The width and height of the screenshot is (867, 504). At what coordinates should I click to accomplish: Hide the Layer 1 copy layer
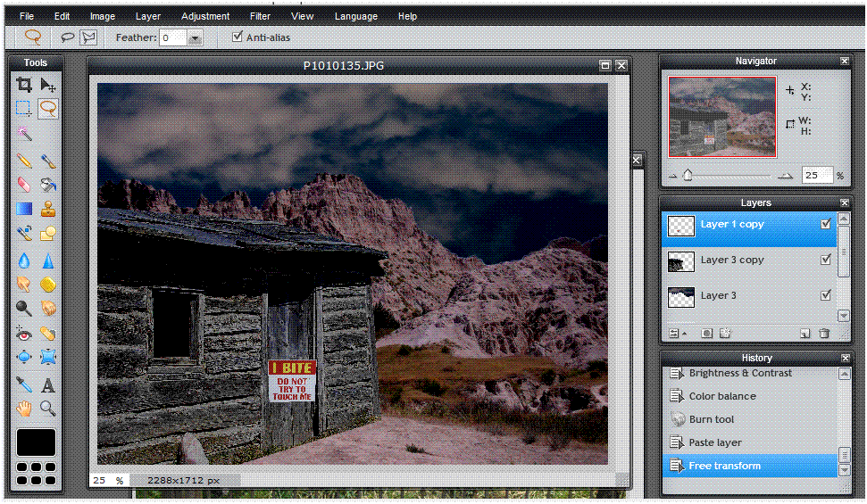click(826, 225)
